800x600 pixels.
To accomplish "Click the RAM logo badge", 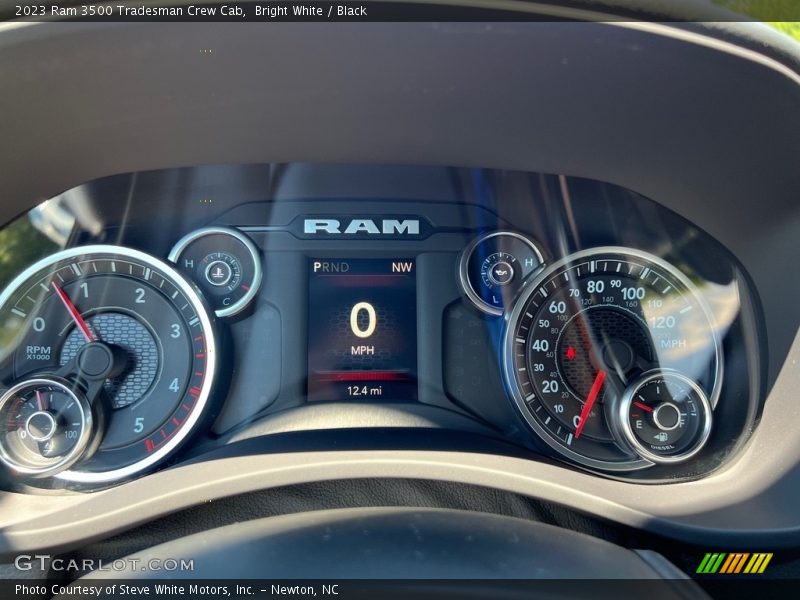I will point(361,226).
